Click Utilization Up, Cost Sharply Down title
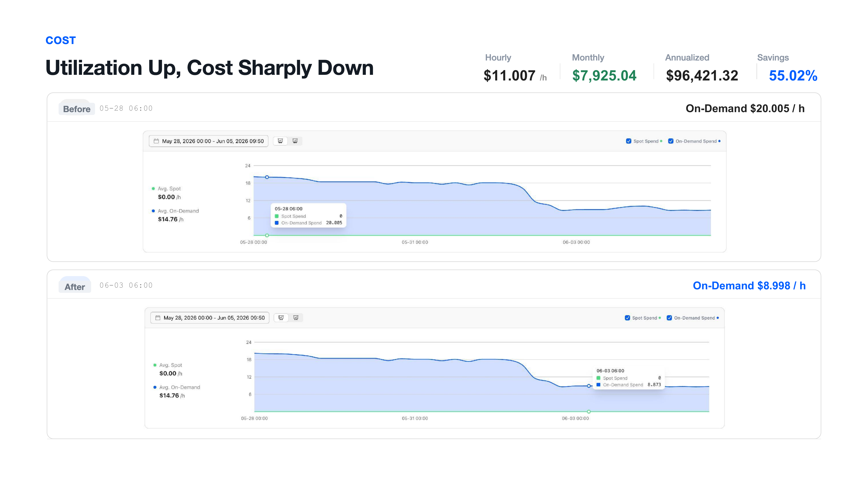 point(210,68)
